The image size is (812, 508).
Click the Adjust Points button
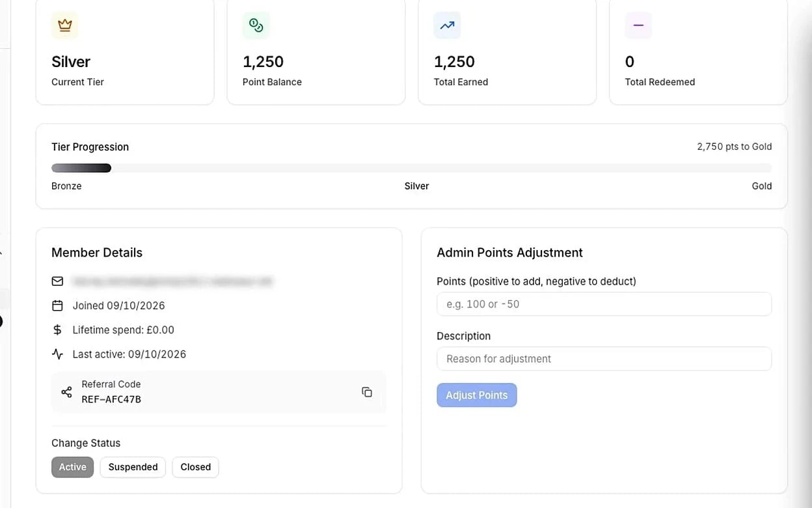click(477, 395)
